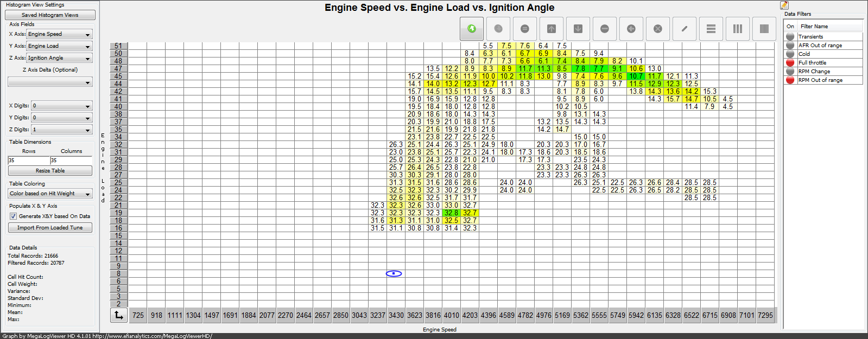The height and width of the screenshot is (339, 868).
Task: Uncheck Generate X&Y based On Data
Action: click(x=14, y=216)
